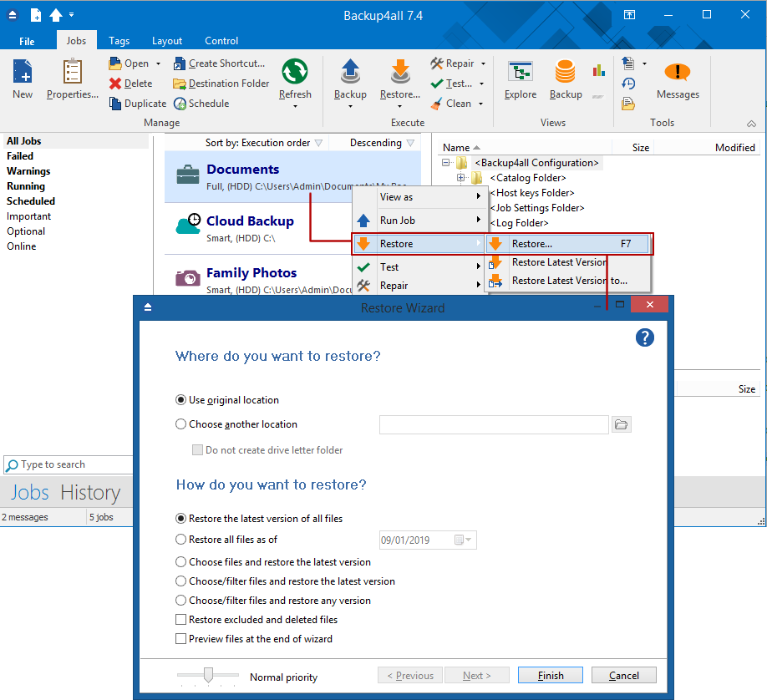
Task: Launch the Restore tool
Action: point(399,79)
